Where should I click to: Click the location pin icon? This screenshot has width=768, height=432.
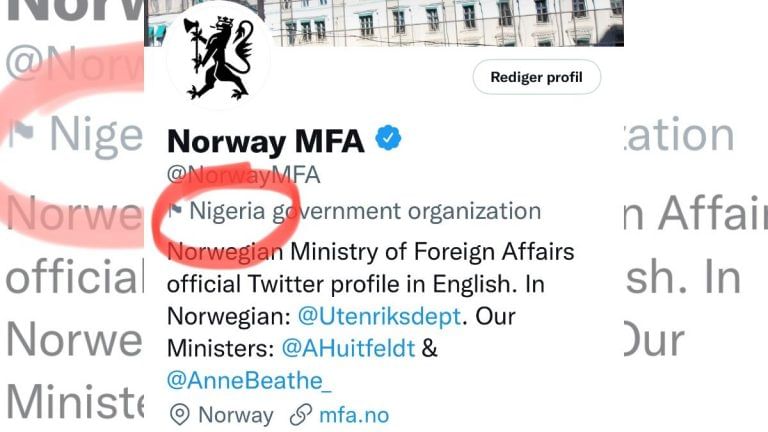(x=180, y=414)
